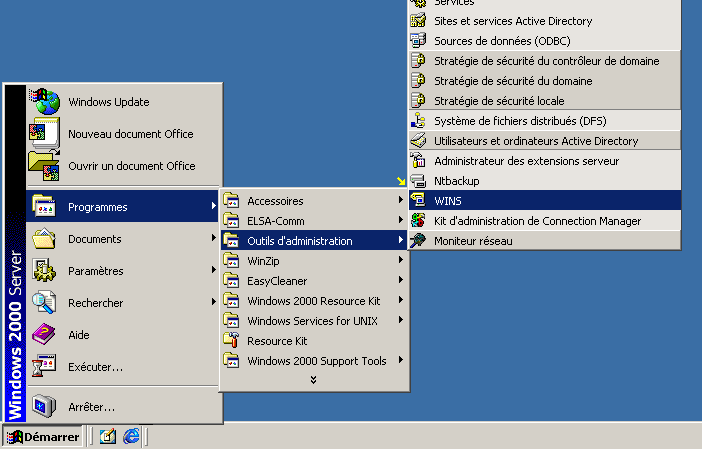This screenshot has width=702, height=449.
Task: Click the Ouvrir un document Office folder icon
Action: (x=44, y=166)
